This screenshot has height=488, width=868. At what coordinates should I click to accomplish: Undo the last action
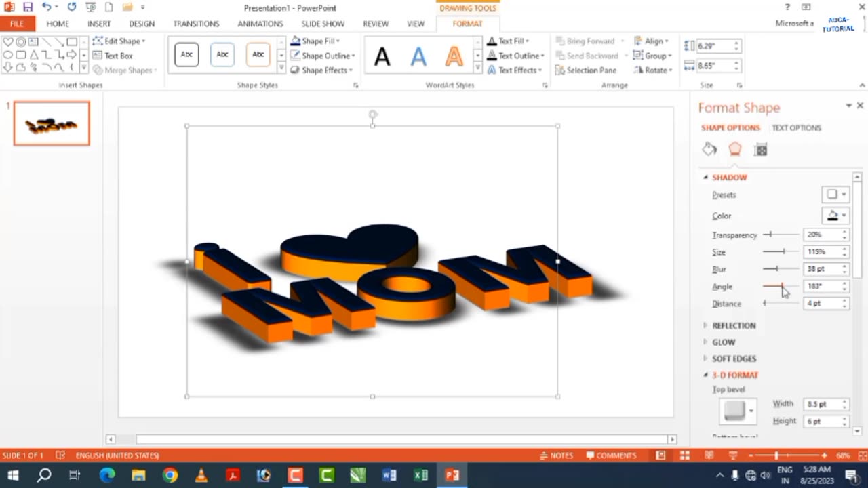[46, 7]
